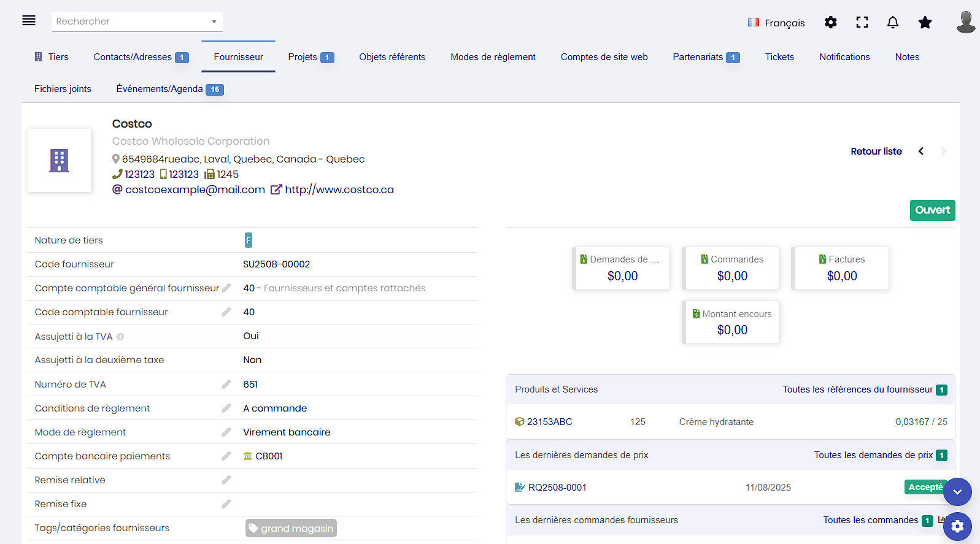Open the settings gear in top bar

[x=830, y=23]
